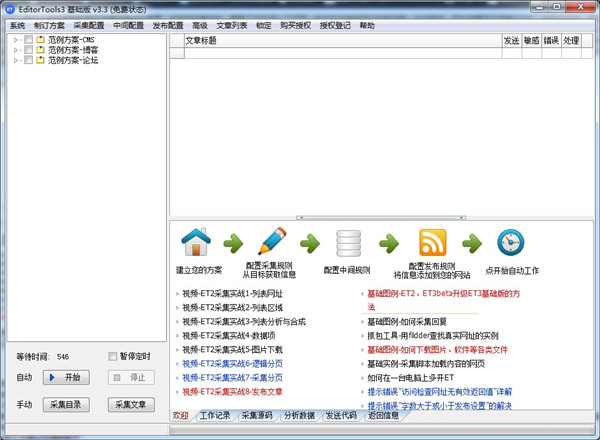Click the database icon for 配置中间规则
600x440 pixels.
[x=348, y=243]
